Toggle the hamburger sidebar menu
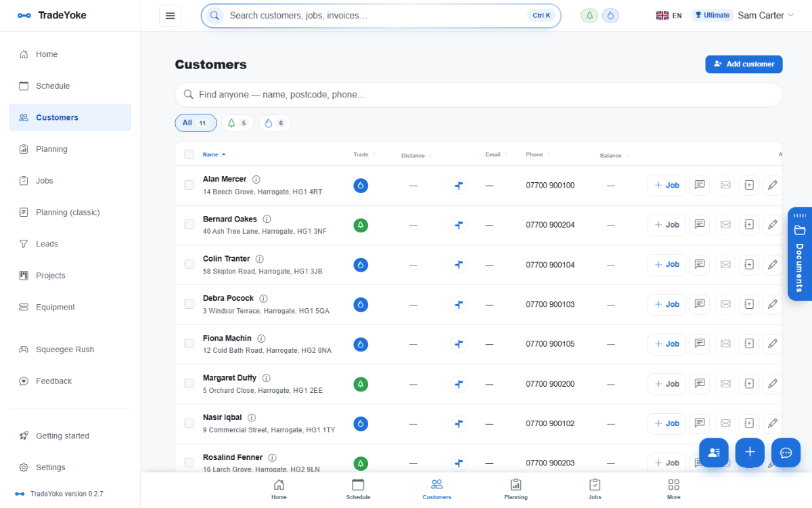Screen dimensions: 812x508 coord(170,16)
